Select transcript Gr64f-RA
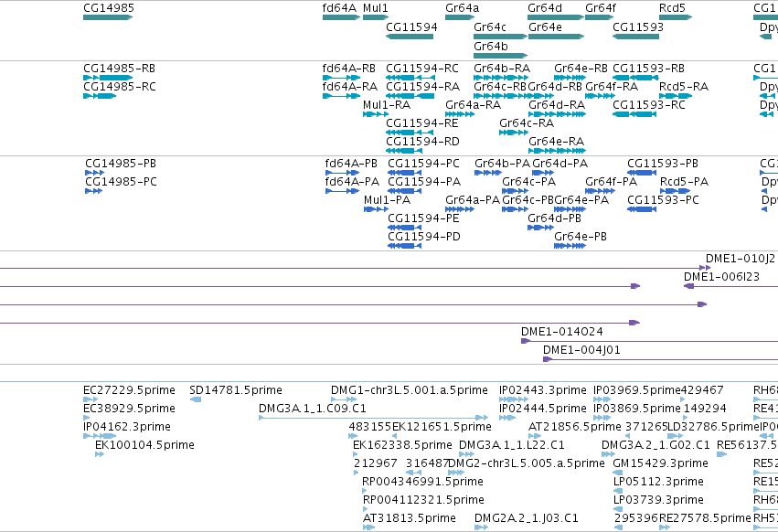This screenshot has height=532, width=778. [600, 96]
